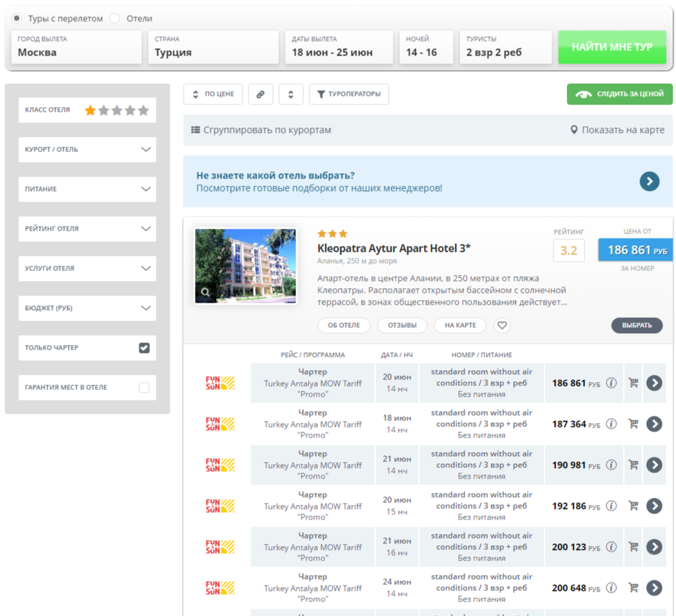
Task: Open the Отзывы button
Action: (402, 325)
